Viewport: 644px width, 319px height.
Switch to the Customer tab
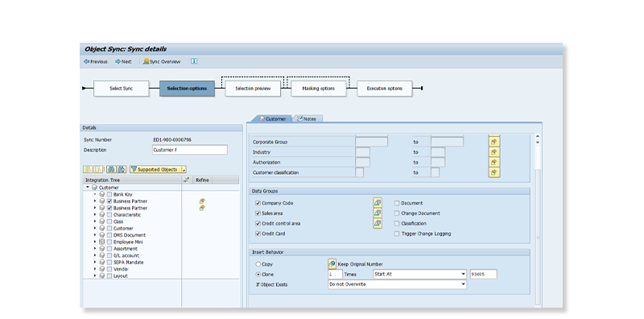click(272, 118)
